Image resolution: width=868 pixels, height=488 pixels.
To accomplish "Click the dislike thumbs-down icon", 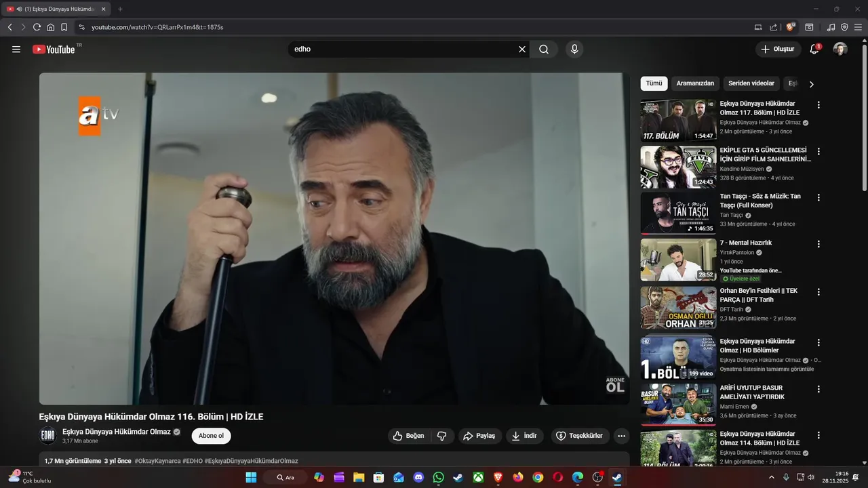I will click(x=441, y=436).
